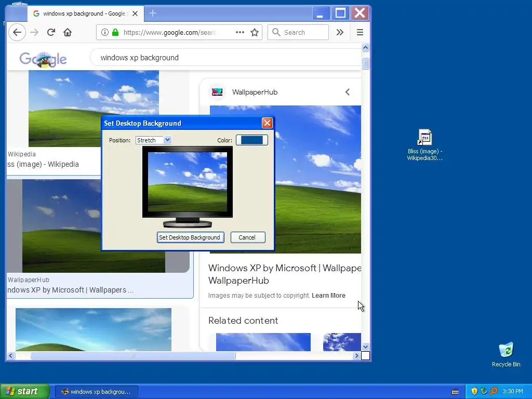532x399 pixels.
Task: Click the windows xp background taskbar button
Action: click(96, 392)
